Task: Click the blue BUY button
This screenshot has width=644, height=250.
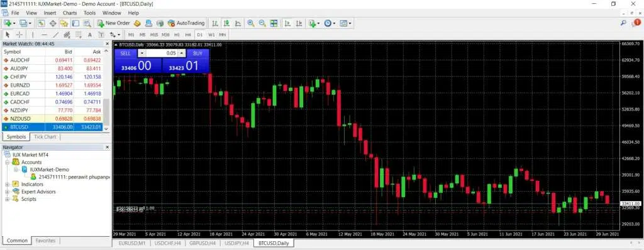Action: pyautogui.click(x=197, y=53)
